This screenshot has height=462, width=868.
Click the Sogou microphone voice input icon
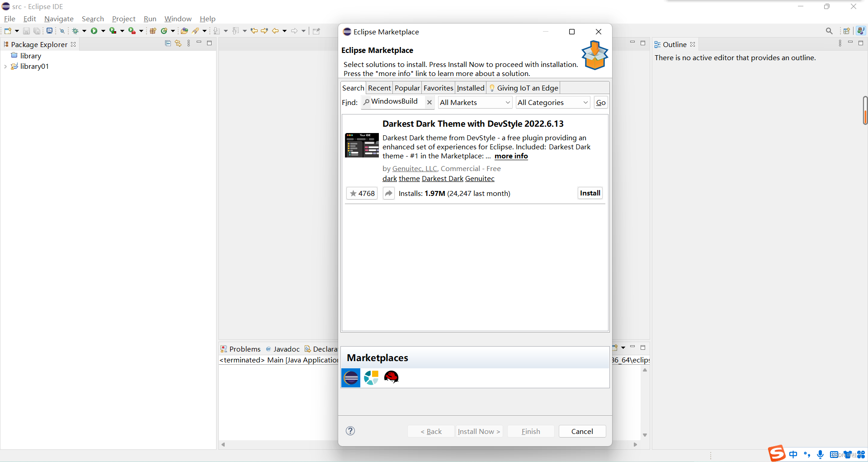[x=821, y=454]
